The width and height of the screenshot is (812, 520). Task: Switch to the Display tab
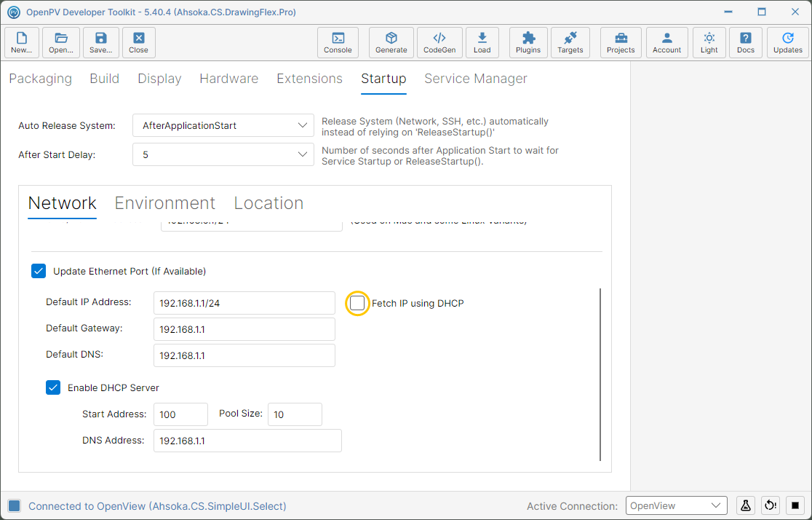(159, 79)
